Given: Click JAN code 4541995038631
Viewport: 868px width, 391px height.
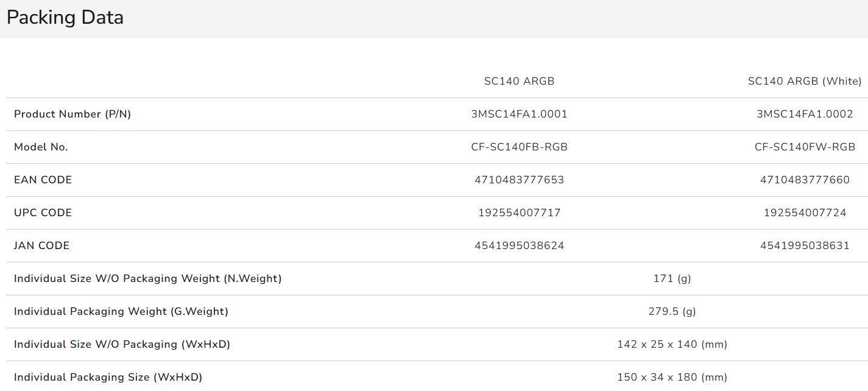Looking at the screenshot, I should pyautogui.click(x=804, y=245).
